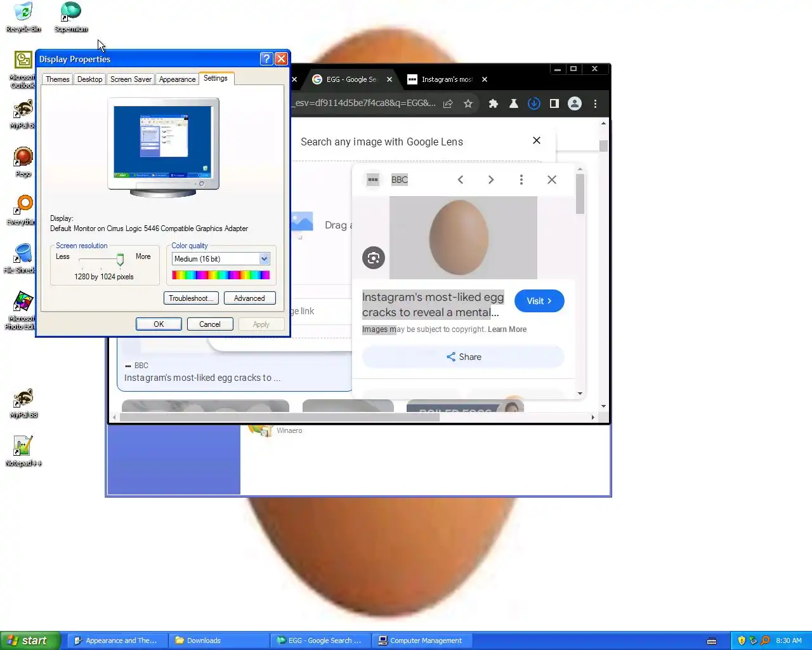Click the egg image thumbnail in preview
This screenshot has width=812, height=650.
click(463, 237)
